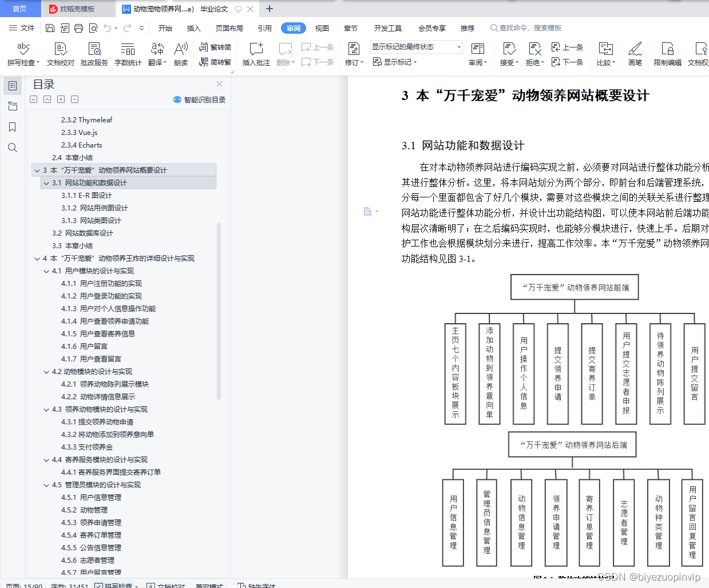Collapse 4.3 领养动物模块的设计与实现
Viewport: 709px width, 588px height.
tap(46, 410)
